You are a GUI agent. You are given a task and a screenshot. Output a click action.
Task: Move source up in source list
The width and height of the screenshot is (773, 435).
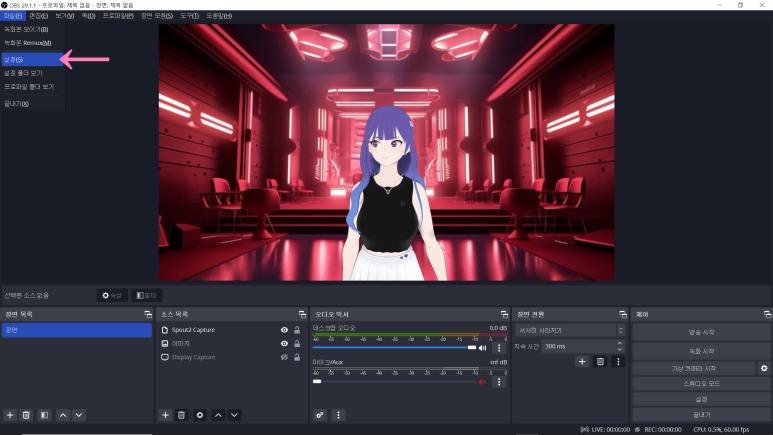(x=218, y=415)
